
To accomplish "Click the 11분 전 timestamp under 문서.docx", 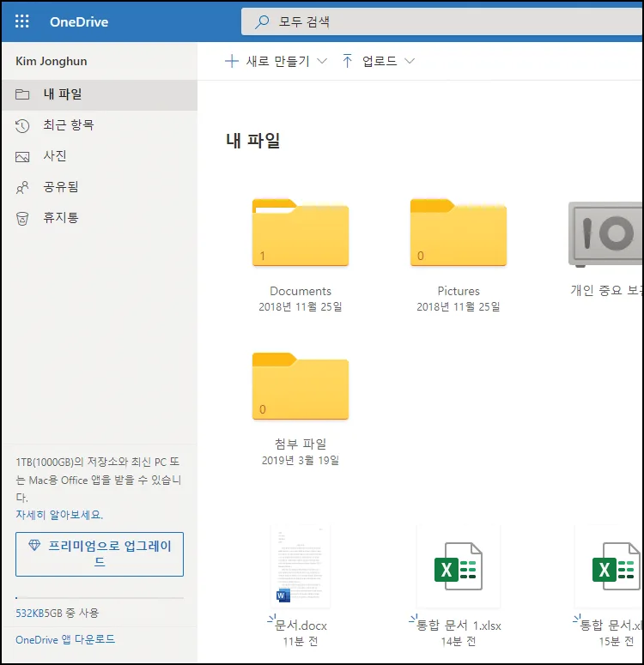I will pos(301,641).
